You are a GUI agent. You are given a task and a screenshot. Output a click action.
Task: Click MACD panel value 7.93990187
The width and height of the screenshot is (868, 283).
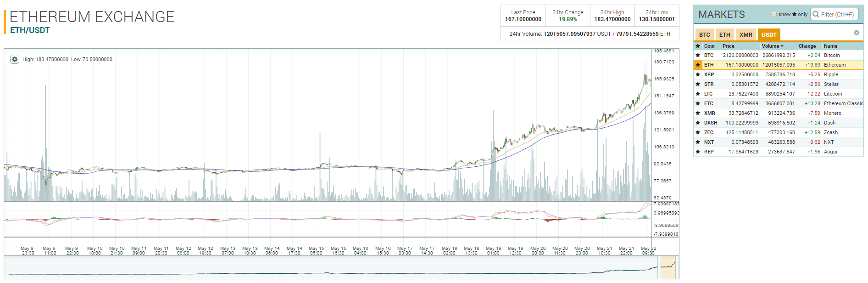click(666, 204)
